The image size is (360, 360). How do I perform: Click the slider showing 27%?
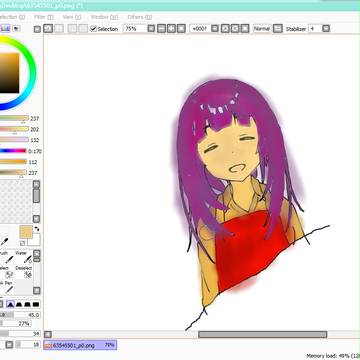coord(16,323)
